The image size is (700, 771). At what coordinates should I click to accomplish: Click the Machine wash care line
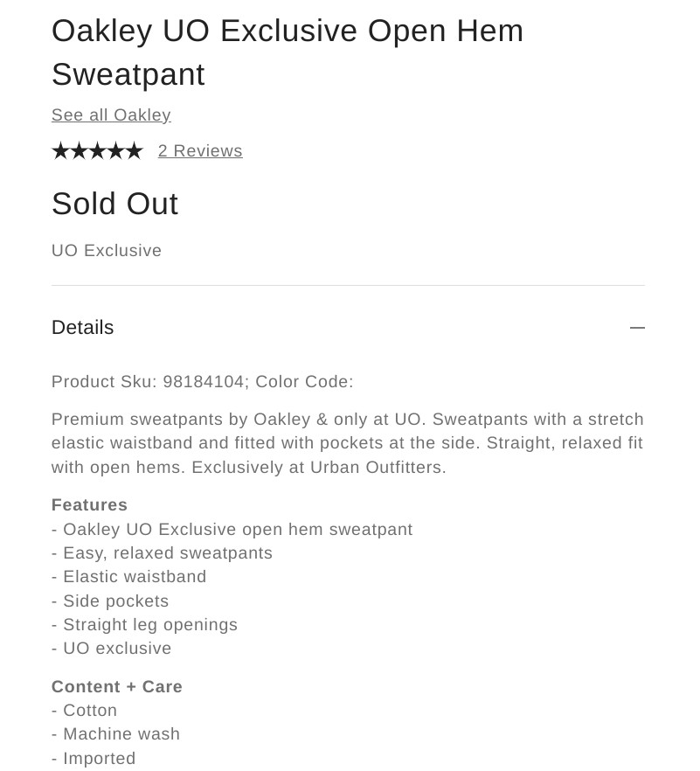point(116,734)
